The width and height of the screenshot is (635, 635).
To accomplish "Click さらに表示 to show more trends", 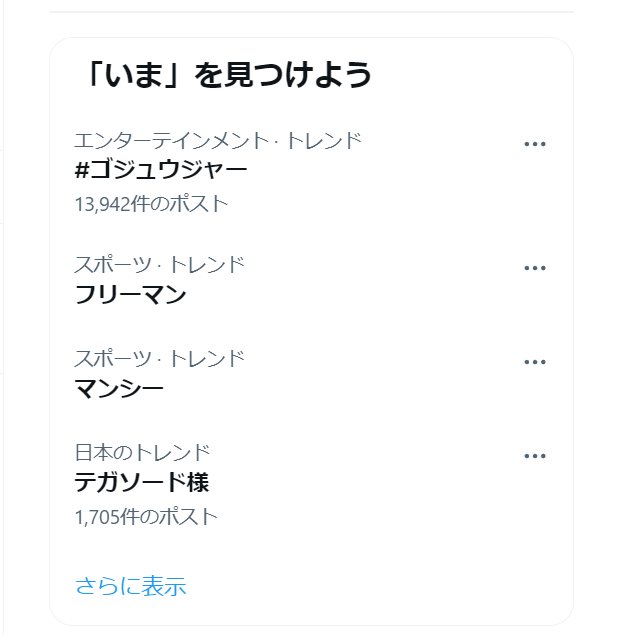I will point(131,586).
